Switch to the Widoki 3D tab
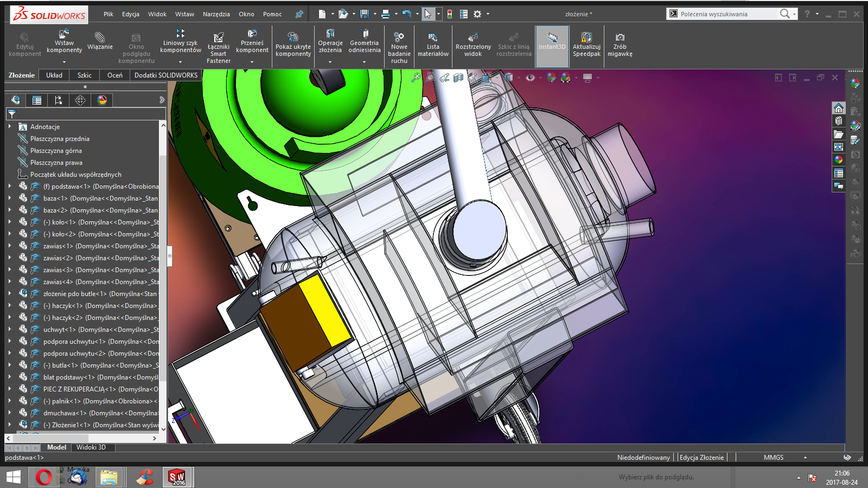 93,447
